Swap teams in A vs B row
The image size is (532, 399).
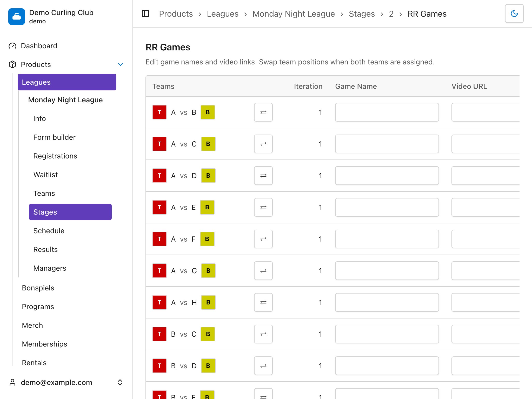point(263,112)
